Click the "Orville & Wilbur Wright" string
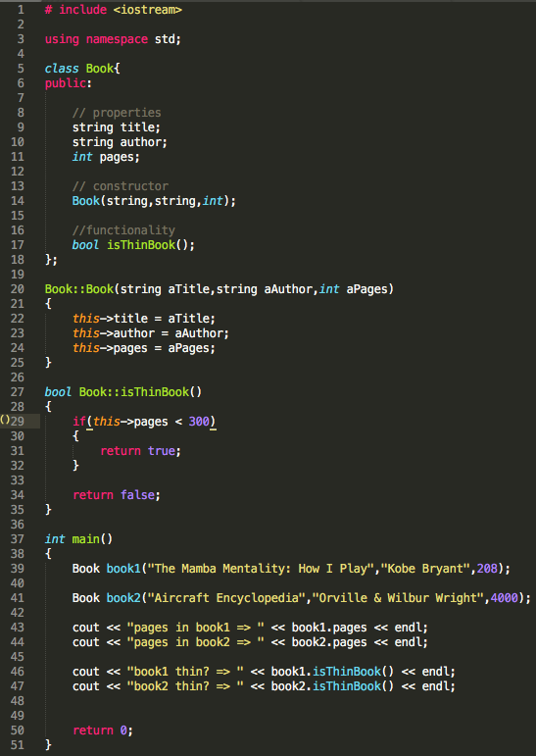Image resolution: width=536 pixels, height=756 pixels. click(x=398, y=598)
